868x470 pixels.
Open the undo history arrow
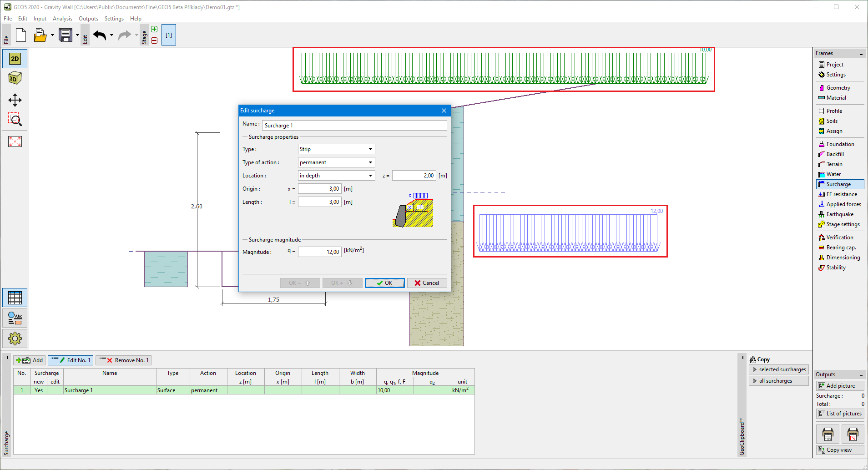(111, 35)
